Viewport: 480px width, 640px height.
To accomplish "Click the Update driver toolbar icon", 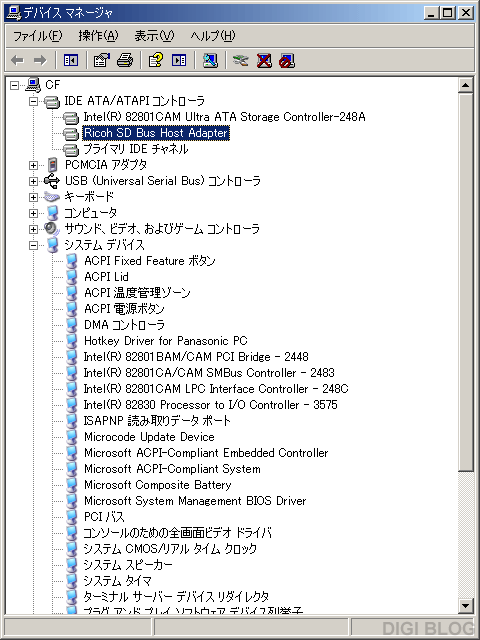I will [x=241, y=61].
